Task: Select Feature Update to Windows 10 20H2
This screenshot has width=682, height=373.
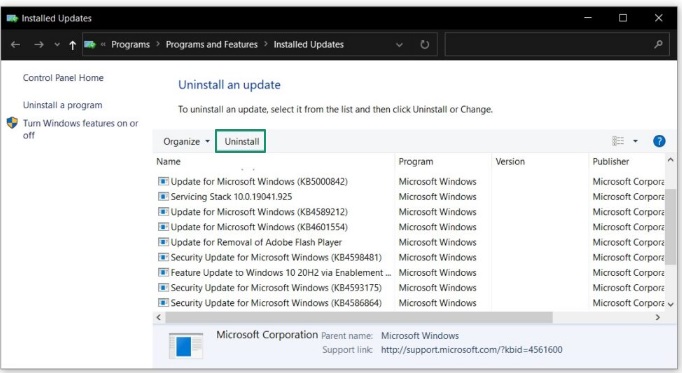Action: [281, 273]
